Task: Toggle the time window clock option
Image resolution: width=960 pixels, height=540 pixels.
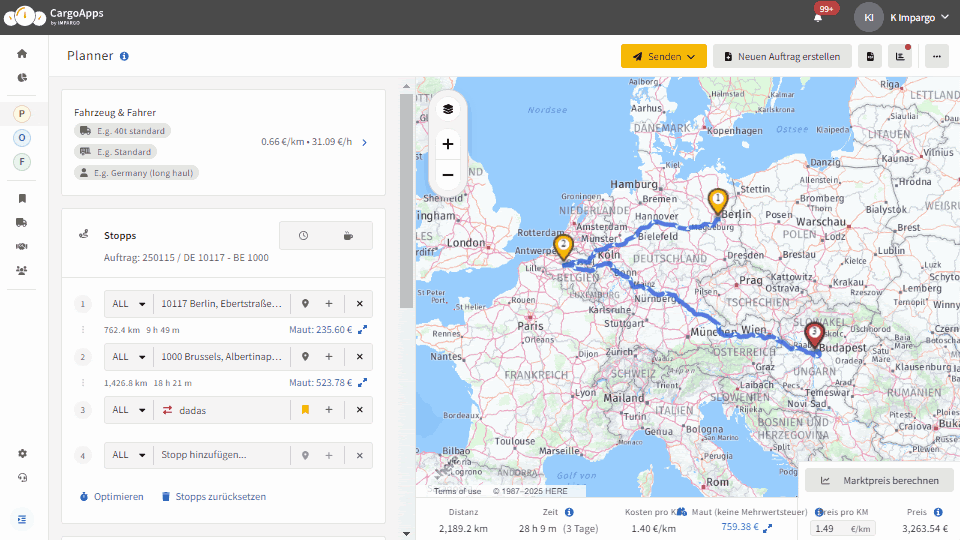Action: (303, 236)
